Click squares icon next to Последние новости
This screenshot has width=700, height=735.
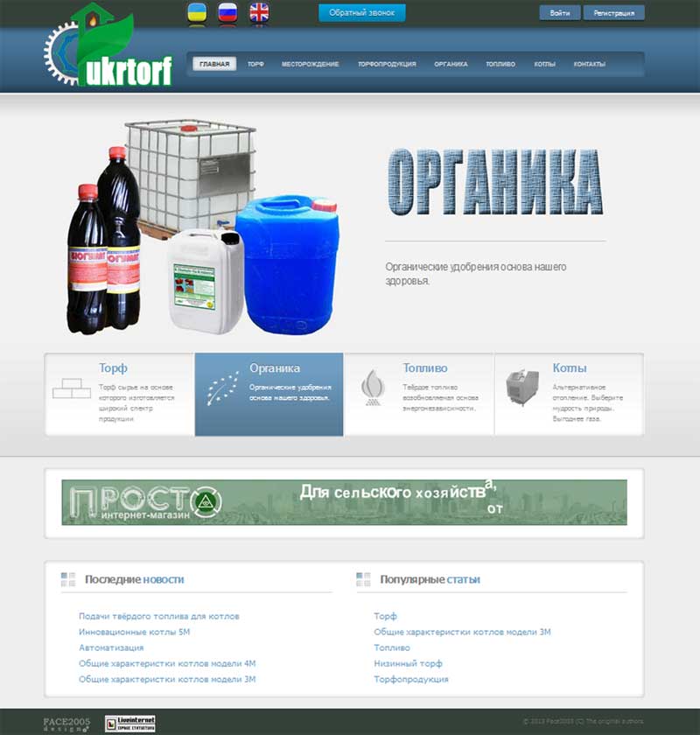pyautogui.click(x=68, y=579)
